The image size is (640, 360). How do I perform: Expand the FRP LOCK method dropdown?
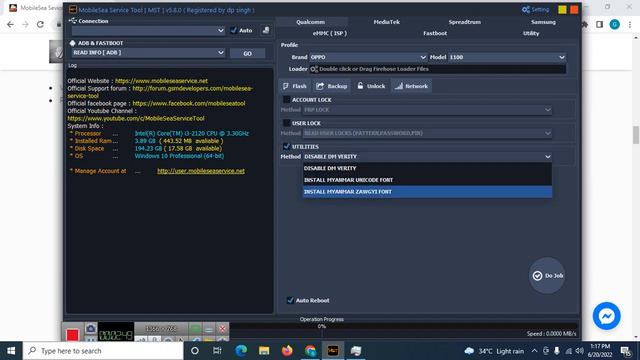427,110
